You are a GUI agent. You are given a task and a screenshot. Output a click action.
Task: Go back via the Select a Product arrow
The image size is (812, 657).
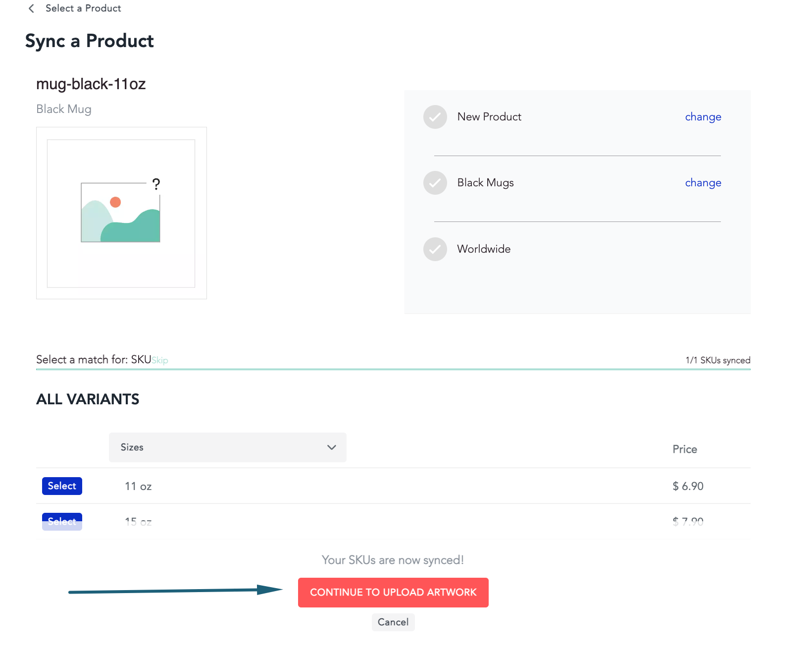31,8
